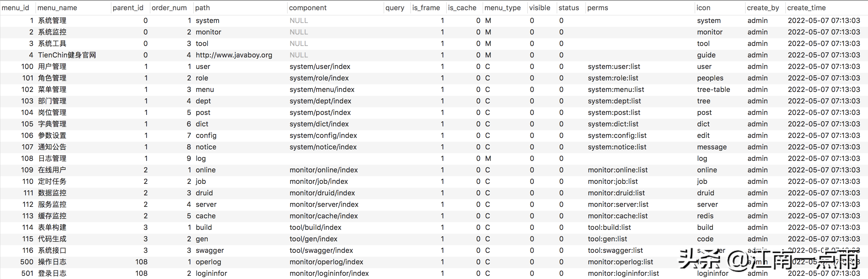Click the system/user/index component cell

pyautogui.click(x=320, y=66)
